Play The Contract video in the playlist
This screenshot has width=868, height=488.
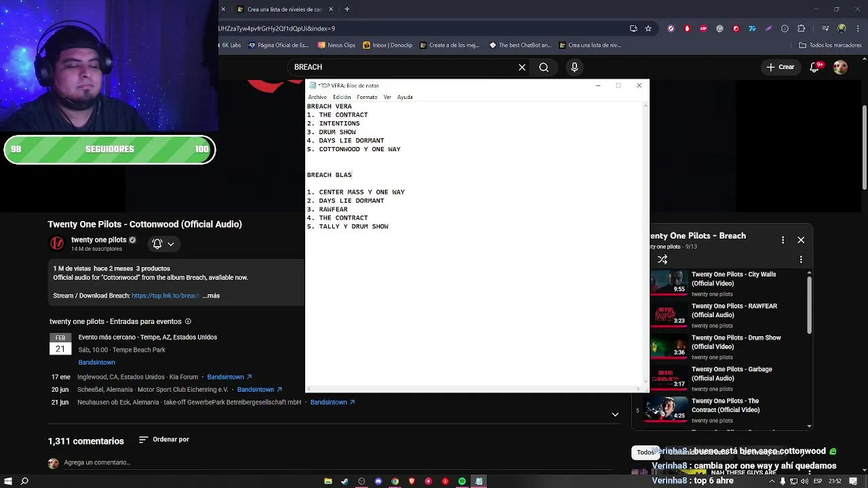click(x=722, y=410)
